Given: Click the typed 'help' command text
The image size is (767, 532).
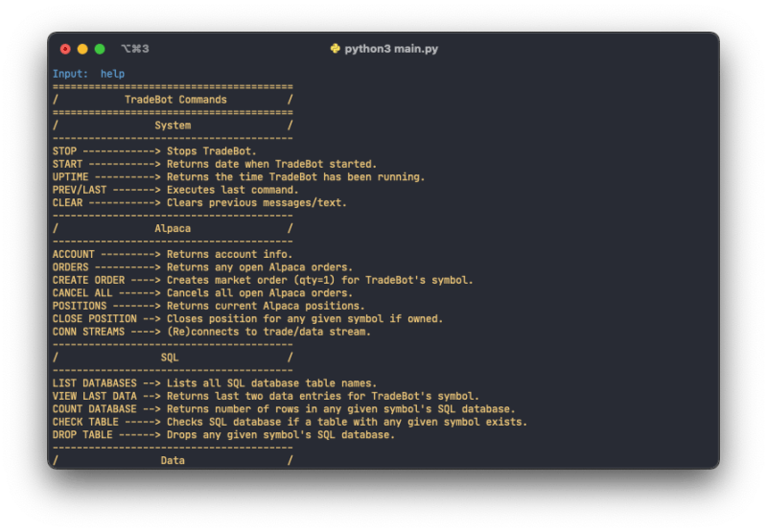Looking at the screenshot, I should (112, 74).
